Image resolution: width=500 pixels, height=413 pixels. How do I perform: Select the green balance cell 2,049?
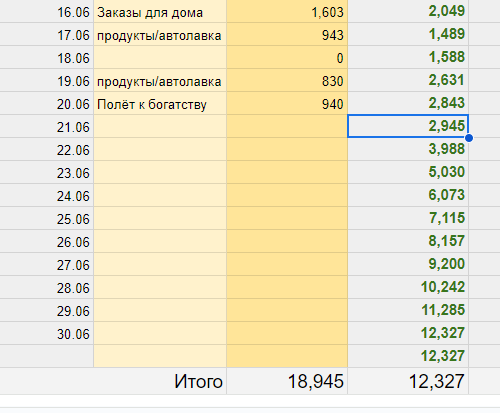click(408, 12)
